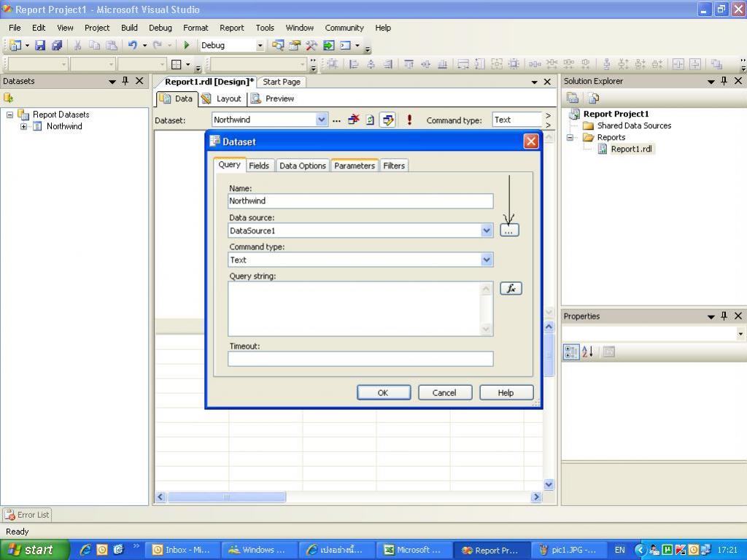
Task: Open the Command type dropdown in Dataset dialog
Action: point(487,260)
